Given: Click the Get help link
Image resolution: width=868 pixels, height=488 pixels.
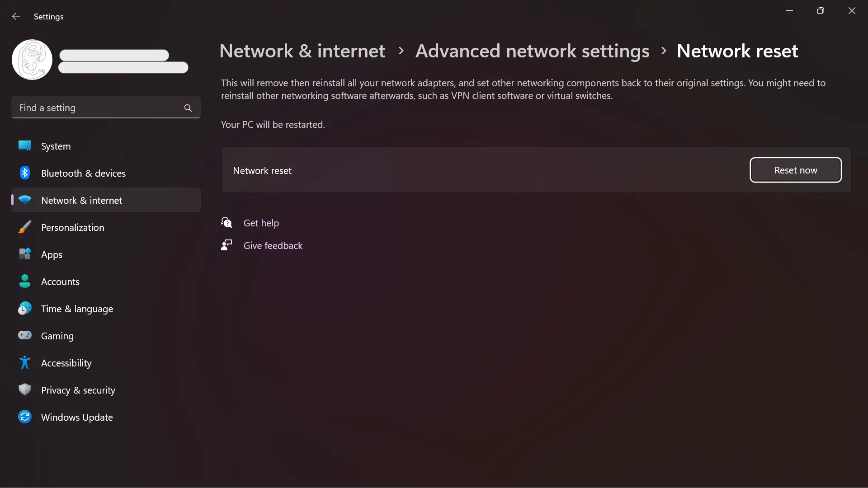Looking at the screenshot, I should 261,223.
